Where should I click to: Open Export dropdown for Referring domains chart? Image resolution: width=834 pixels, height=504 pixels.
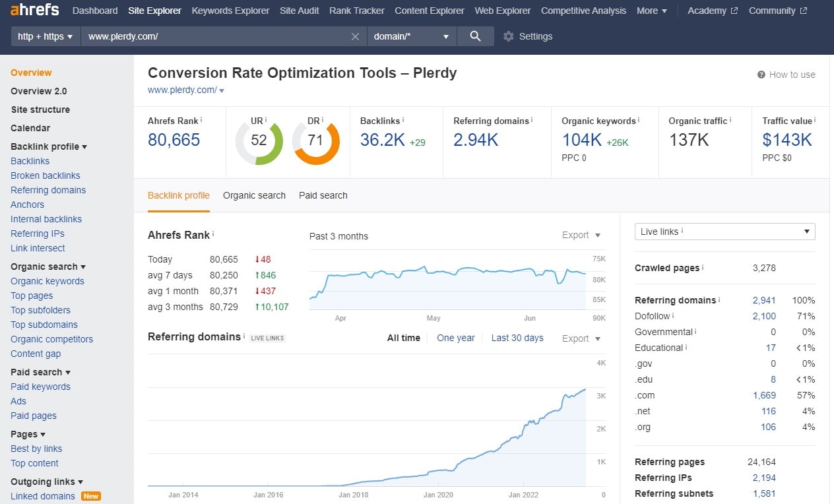point(581,338)
